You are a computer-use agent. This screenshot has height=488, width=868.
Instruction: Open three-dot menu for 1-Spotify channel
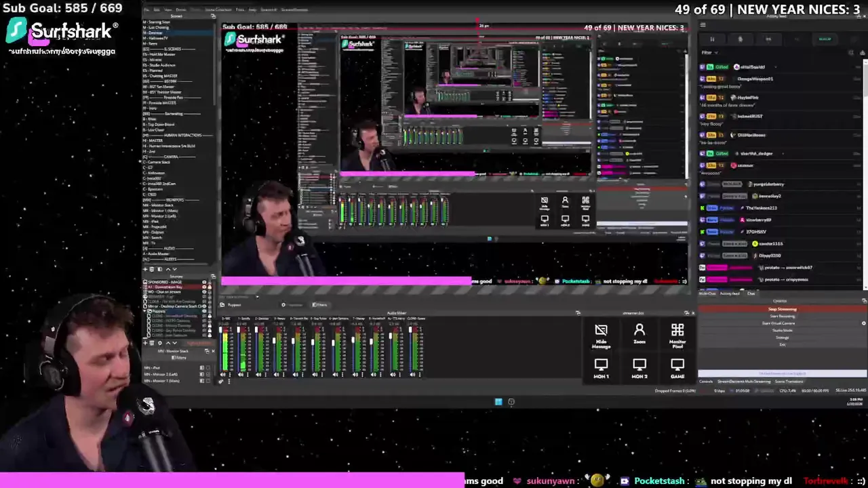[x=248, y=375]
